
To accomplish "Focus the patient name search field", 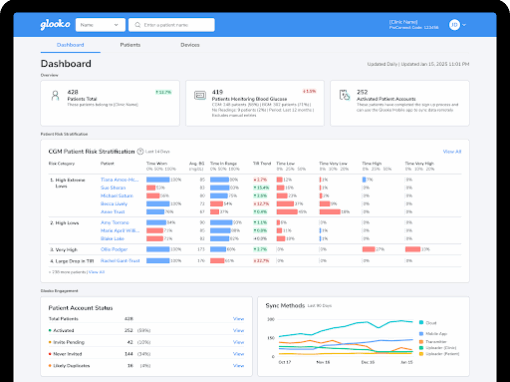I will click(171, 25).
